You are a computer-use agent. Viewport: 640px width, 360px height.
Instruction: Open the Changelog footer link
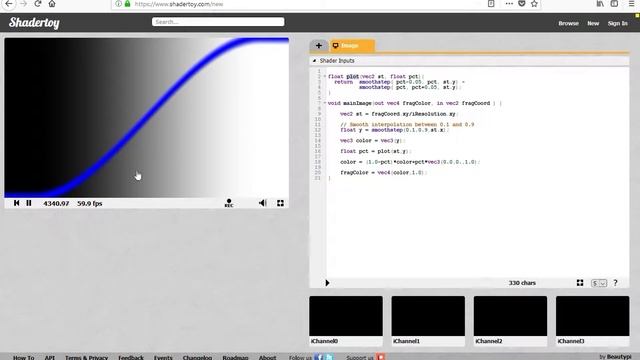tap(198, 358)
